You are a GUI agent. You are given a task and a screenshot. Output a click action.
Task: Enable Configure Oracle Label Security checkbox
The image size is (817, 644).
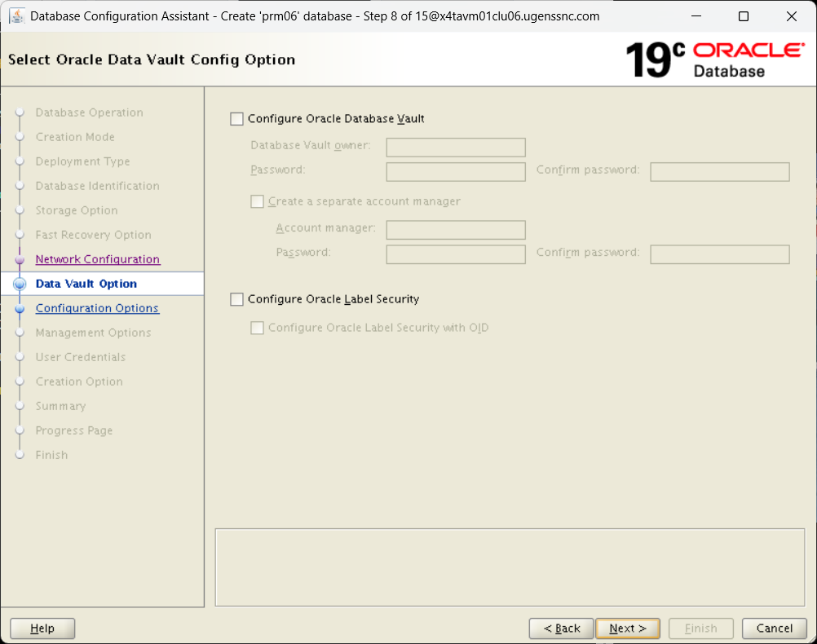tap(236, 299)
